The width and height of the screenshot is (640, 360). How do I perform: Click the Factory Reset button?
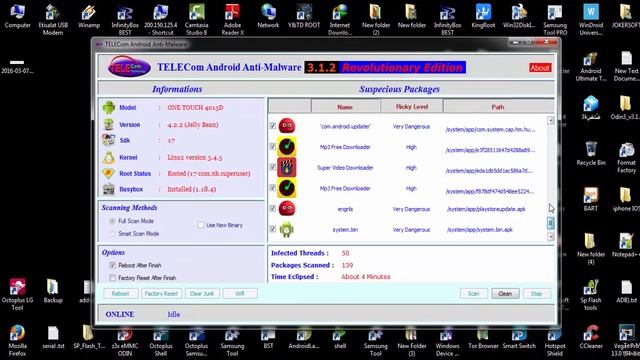click(x=161, y=293)
